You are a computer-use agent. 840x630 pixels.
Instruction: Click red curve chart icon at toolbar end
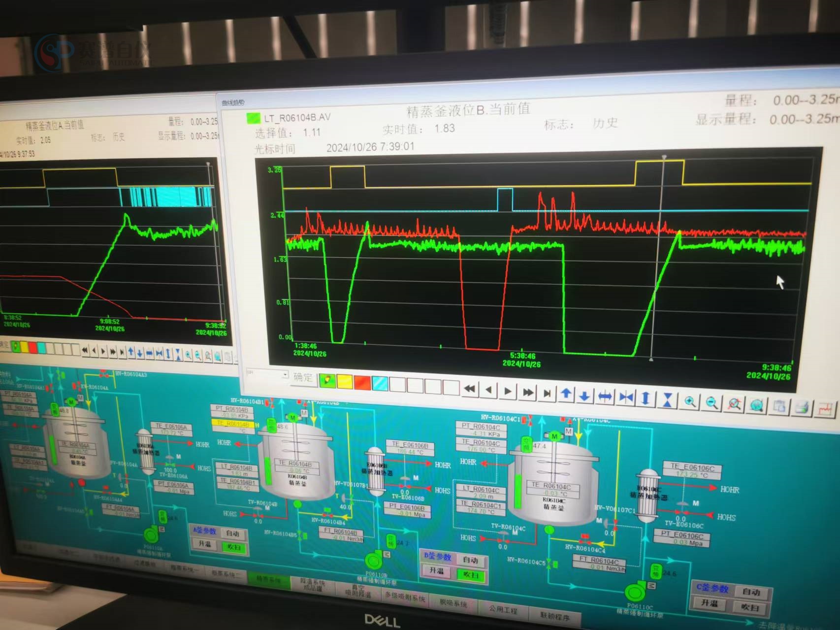click(826, 409)
